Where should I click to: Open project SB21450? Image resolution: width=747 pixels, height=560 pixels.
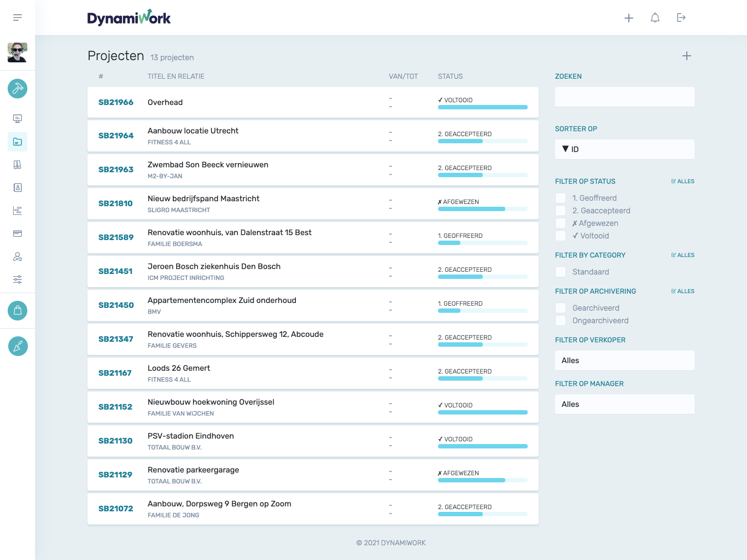tap(313, 306)
